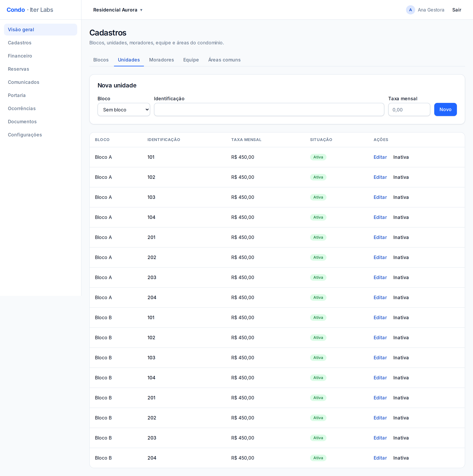473x476 pixels.
Task: Open Cadastros in the sidebar
Action: [40, 43]
